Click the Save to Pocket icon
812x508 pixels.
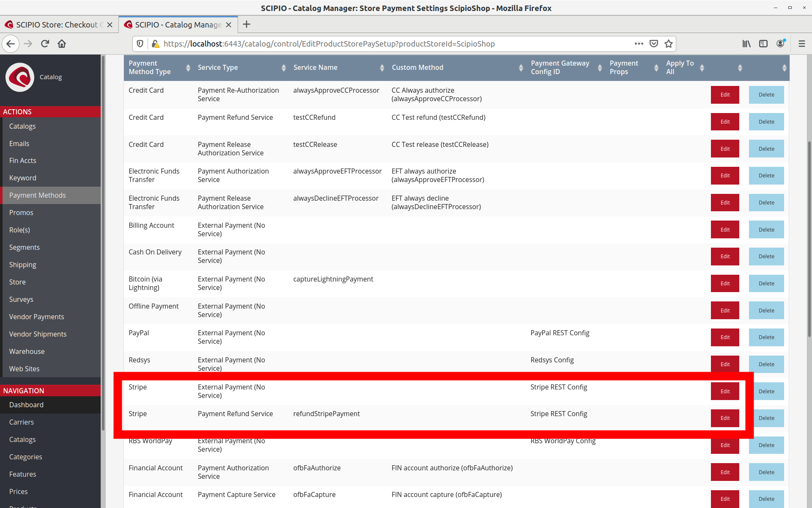(654, 44)
